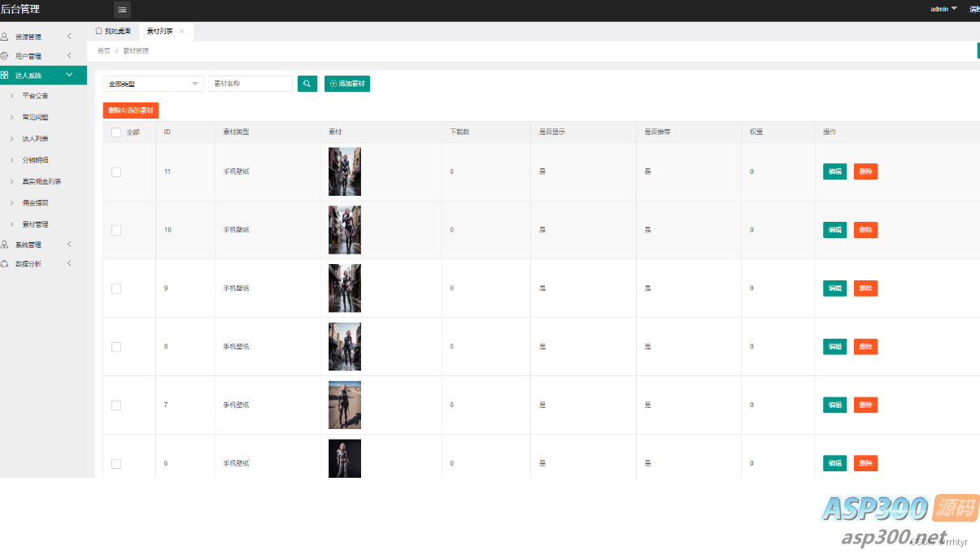Select the checkbox for row ID 6
Screen dimensions: 980x555
[116, 463]
